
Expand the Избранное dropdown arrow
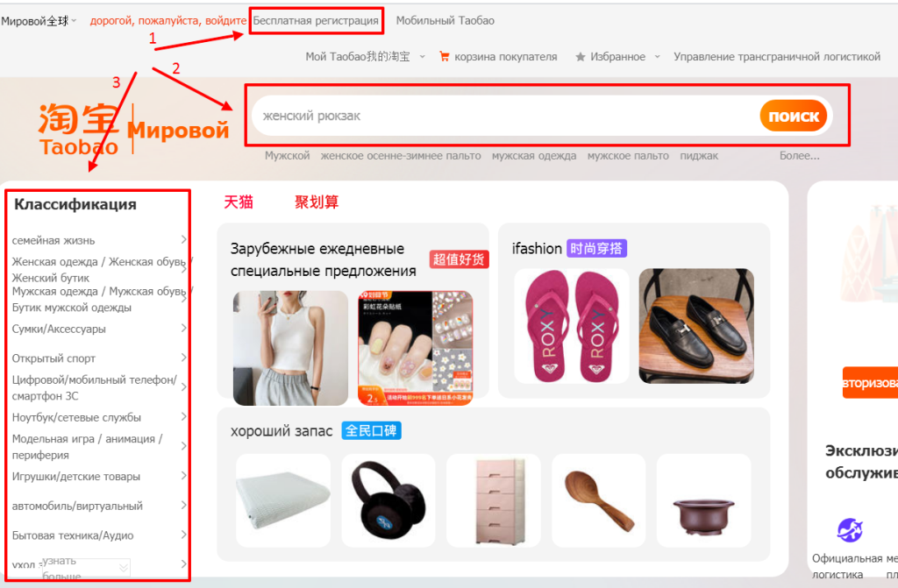pyautogui.click(x=658, y=57)
